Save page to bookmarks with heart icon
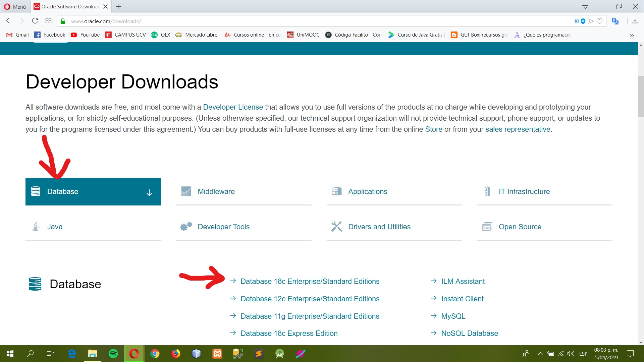644x362 pixels. tap(600, 21)
